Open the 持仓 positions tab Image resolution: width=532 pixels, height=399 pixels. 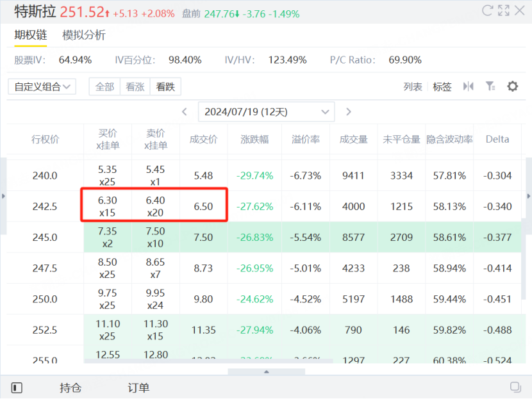tap(71, 387)
